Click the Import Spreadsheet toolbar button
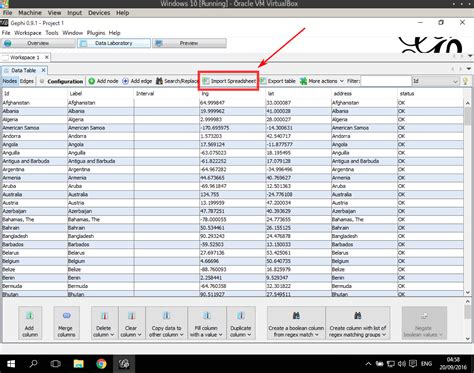This screenshot has width=474, height=373. [x=229, y=81]
